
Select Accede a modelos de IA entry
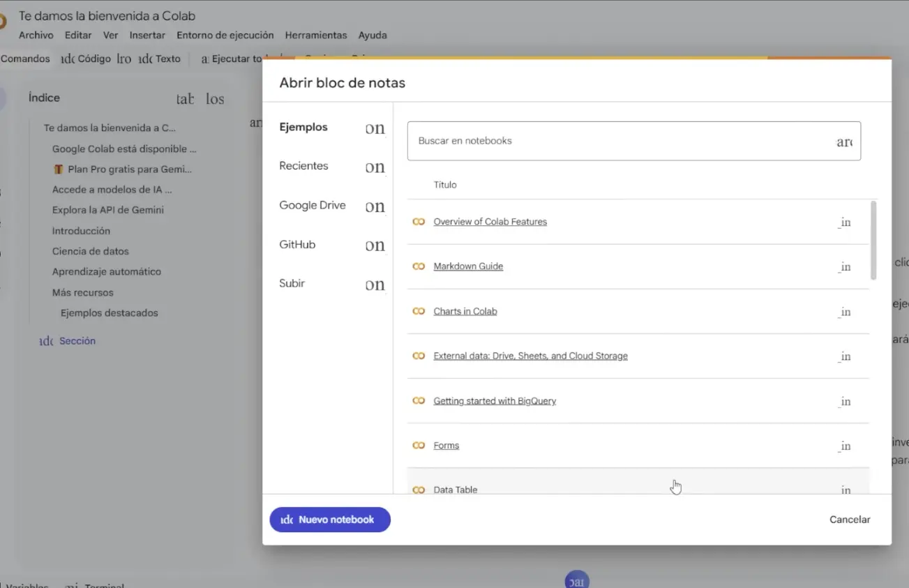pyautogui.click(x=112, y=190)
